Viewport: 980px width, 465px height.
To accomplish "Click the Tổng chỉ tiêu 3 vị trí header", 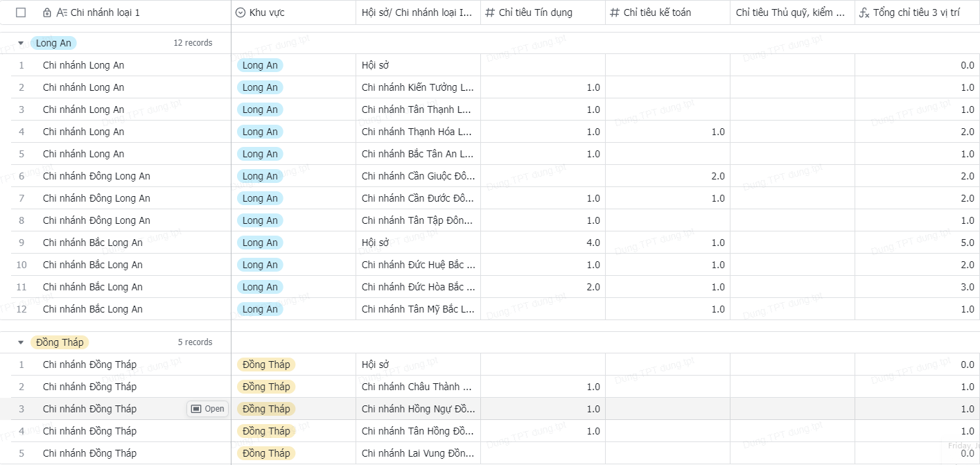I will pyautogui.click(x=916, y=12).
